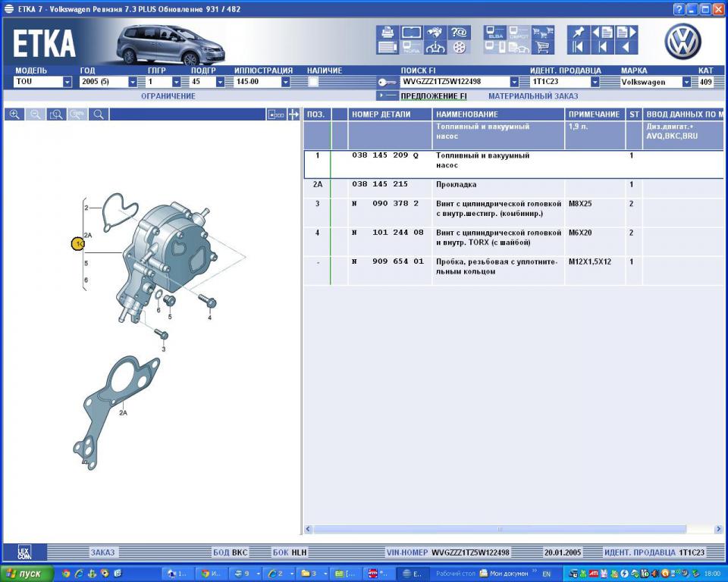Viewport: 728px width, 582px height.
Task: Click the ЗАКАЗ button in status bar
Action: click(x=102, y=552)
